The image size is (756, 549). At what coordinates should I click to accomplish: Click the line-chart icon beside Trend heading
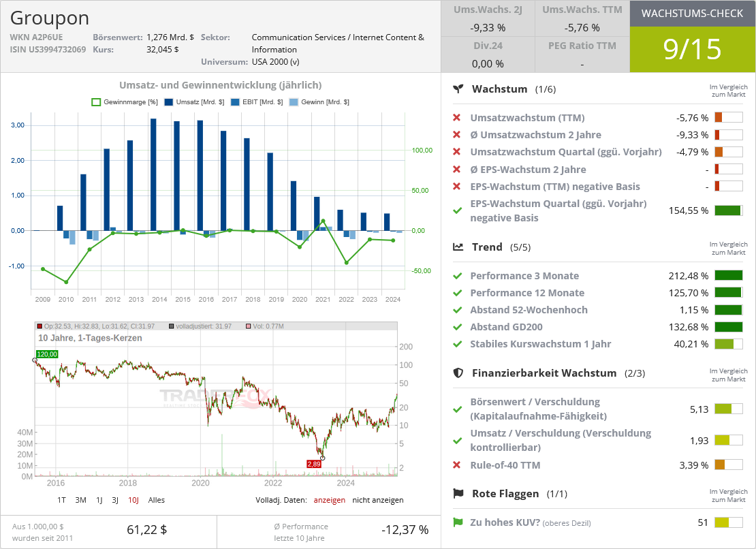coord(458,247)
